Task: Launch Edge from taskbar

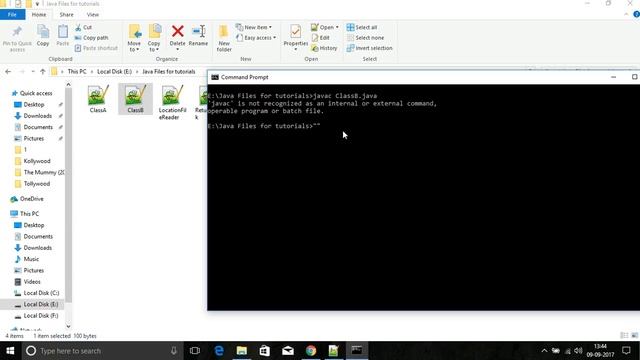Action: 219,351
